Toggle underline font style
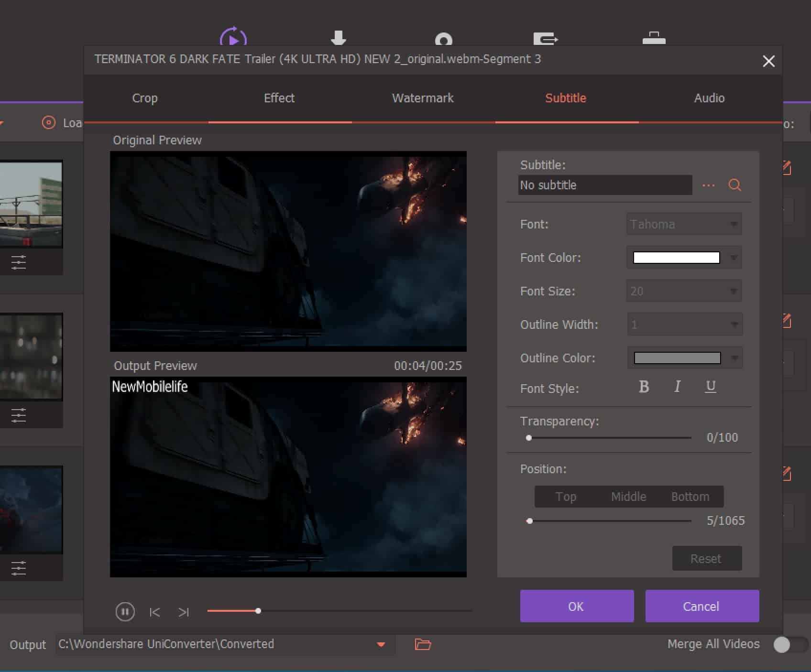This screenshot has width=811, height=672. [x=711, y=387]
